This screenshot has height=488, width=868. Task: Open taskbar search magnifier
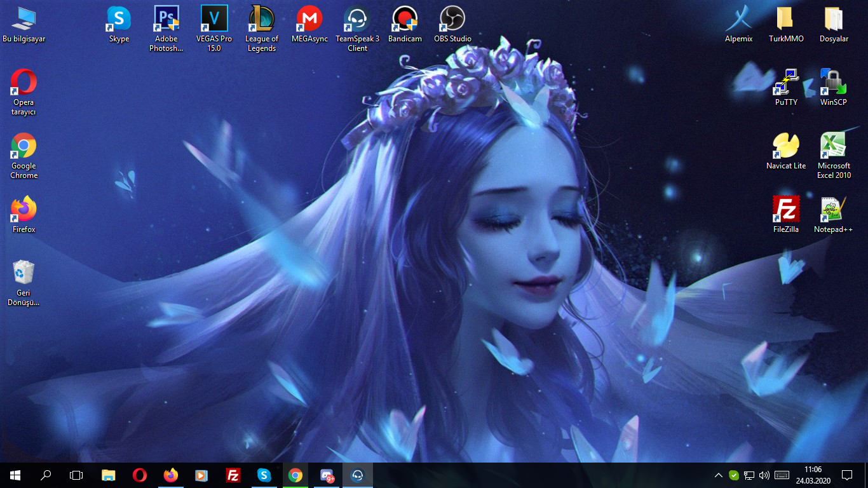coord(46,475)
